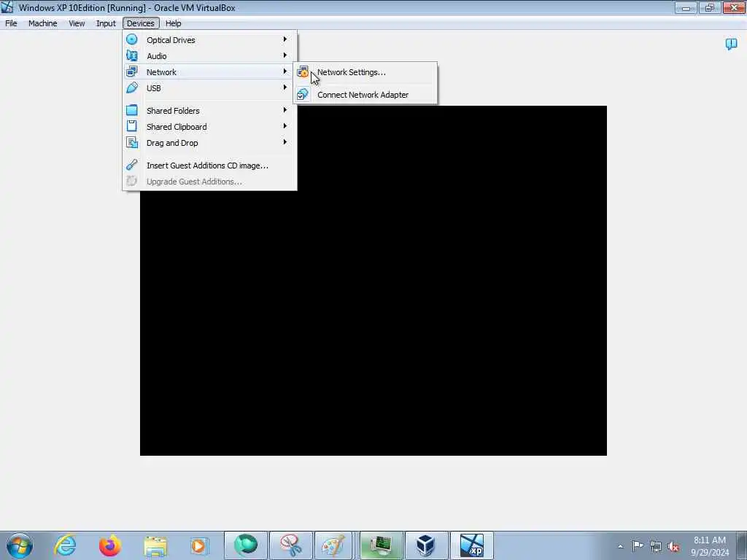
Task: Open Windows Media Player in taskbar
Action: 198,545
